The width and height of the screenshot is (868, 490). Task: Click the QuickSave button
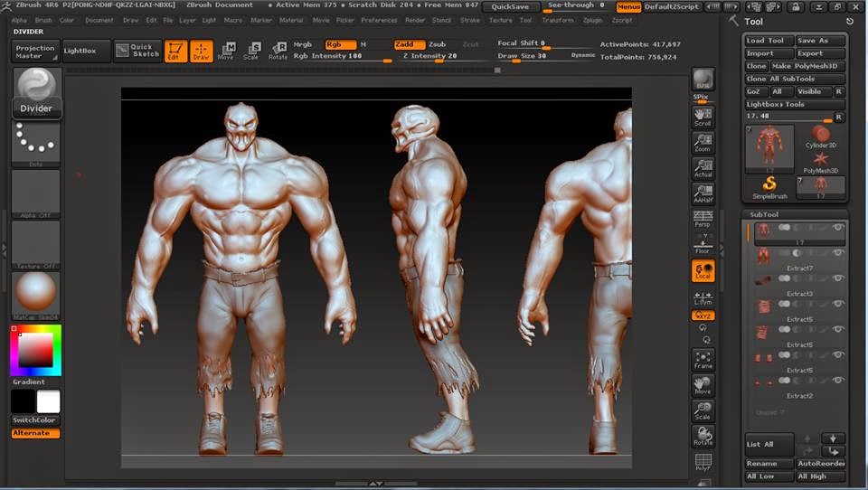[x=510, y=6]
